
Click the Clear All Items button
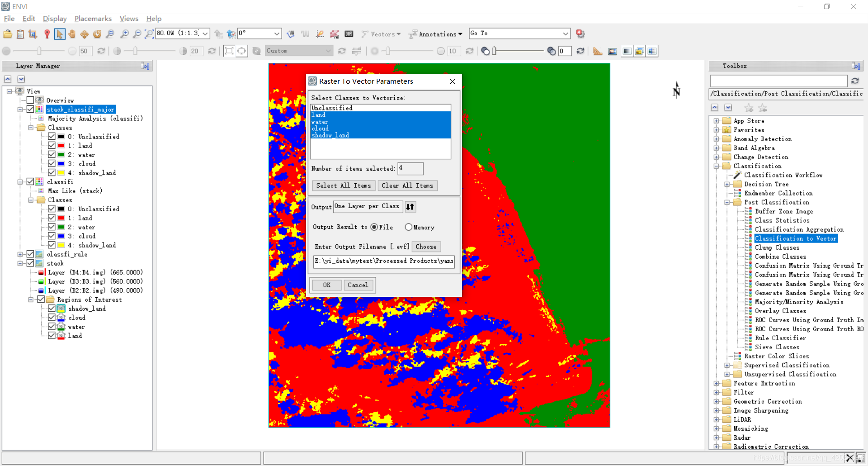[x=407, y=185]
